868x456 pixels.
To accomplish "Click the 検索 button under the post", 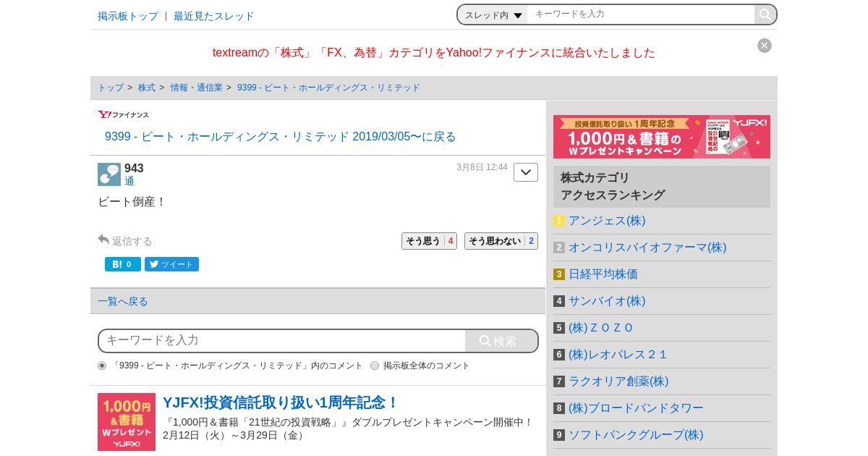I will click(x=501, y=341).
